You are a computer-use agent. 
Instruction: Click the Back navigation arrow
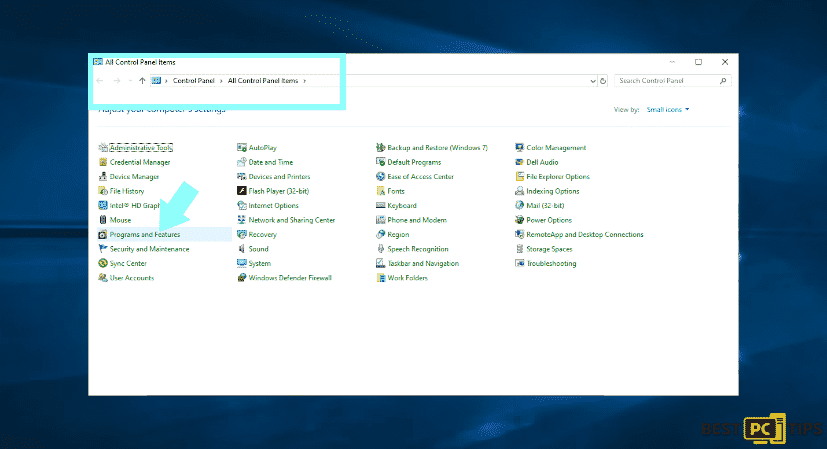[x=100, y=81]
